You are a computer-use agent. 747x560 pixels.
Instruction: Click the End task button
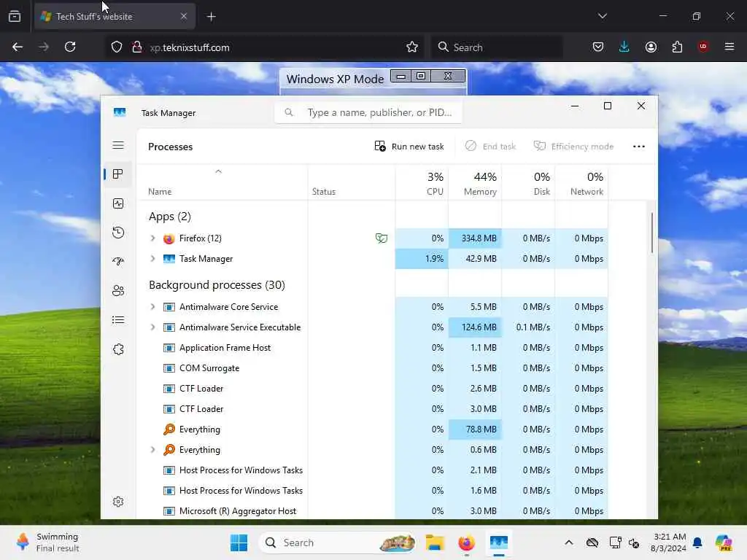pos(491,146)
